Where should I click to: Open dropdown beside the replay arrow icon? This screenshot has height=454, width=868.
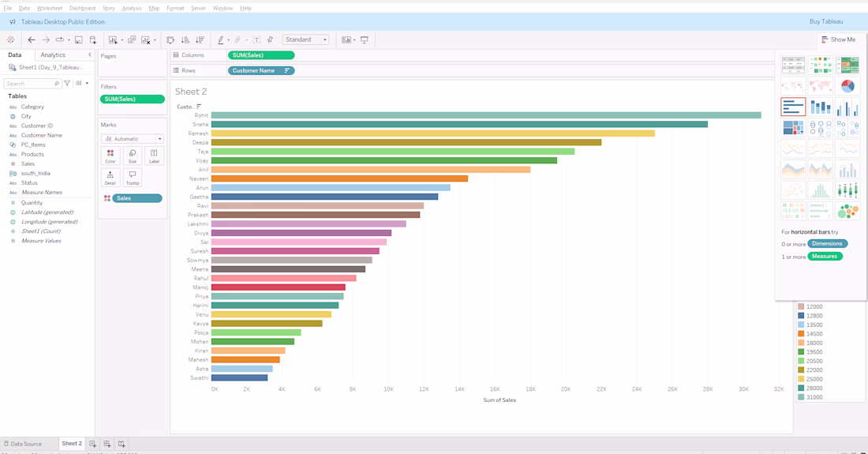(x=69, y=40)
